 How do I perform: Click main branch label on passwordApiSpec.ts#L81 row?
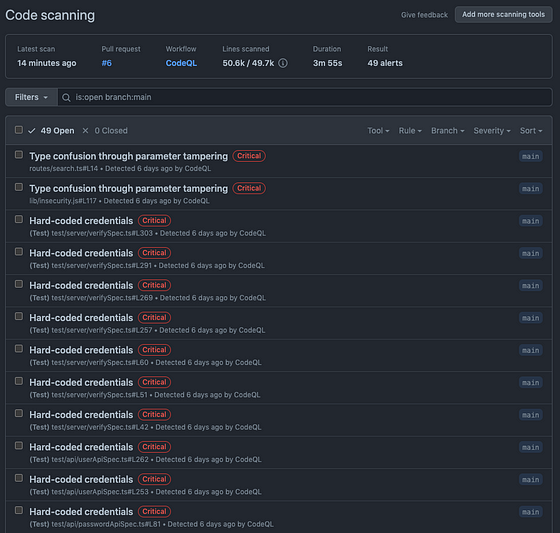tap(530, 512)
